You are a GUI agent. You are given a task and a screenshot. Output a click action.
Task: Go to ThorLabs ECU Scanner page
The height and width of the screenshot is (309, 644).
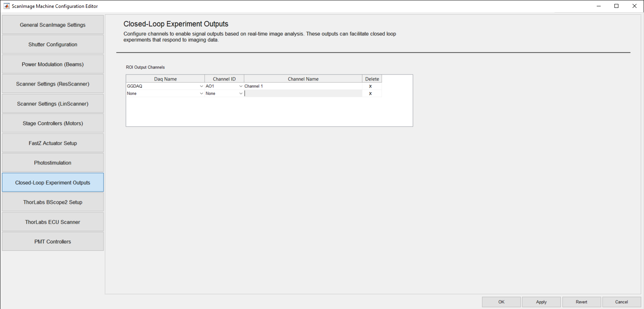pos(53,222)
